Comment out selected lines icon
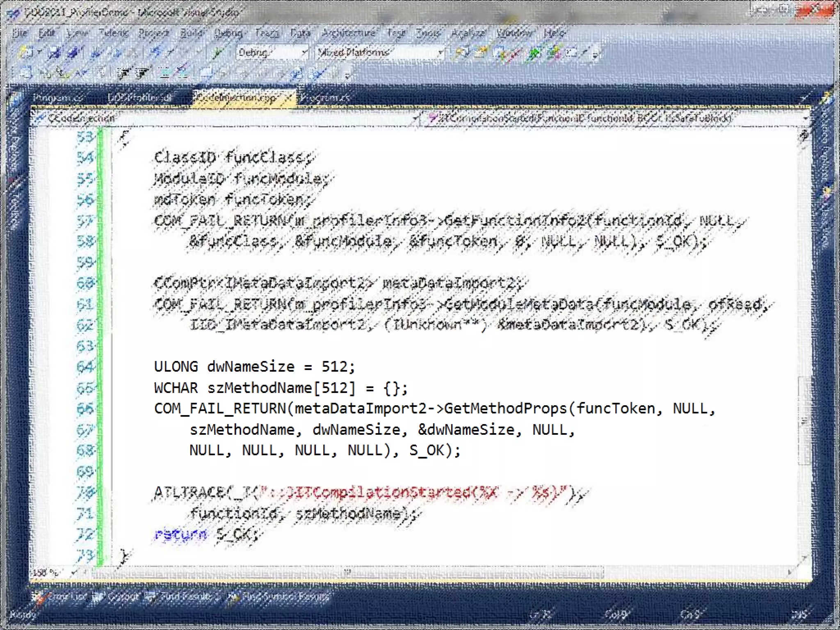Image resolution: width=840 pixels, height=630 pixels. pyautogui.click(x=165, y=73)
